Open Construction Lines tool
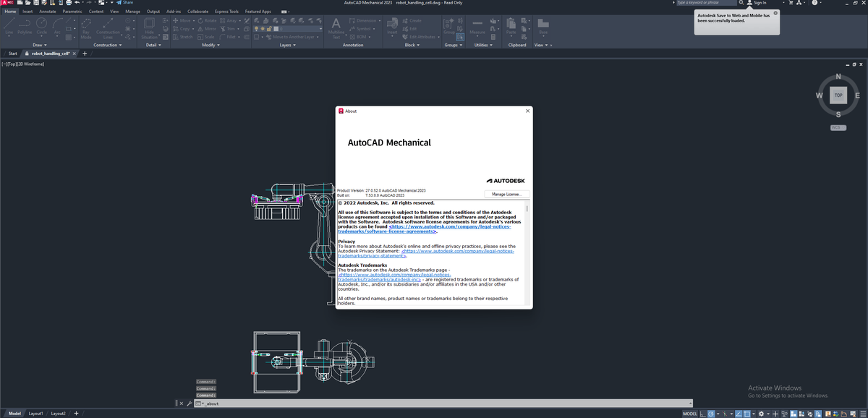This screenshot has width=868, height=418. click(108, 29)
